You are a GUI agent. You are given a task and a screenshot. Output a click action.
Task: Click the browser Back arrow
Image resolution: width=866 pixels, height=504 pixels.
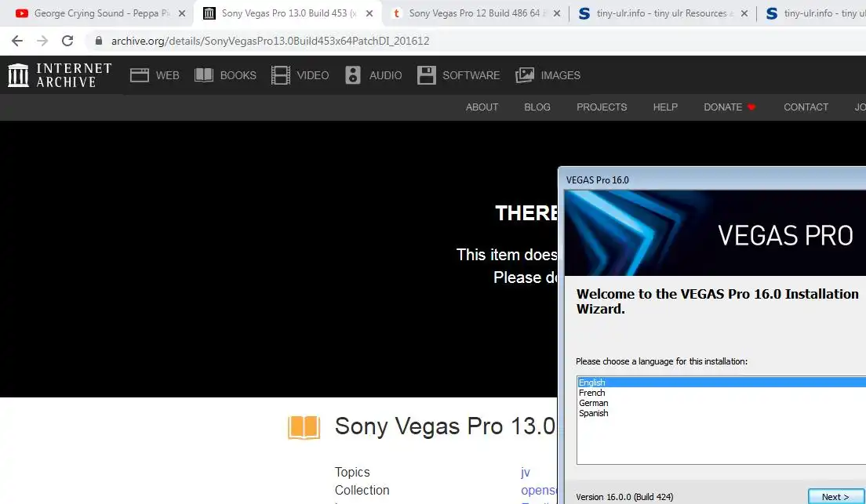pos(17,41)
